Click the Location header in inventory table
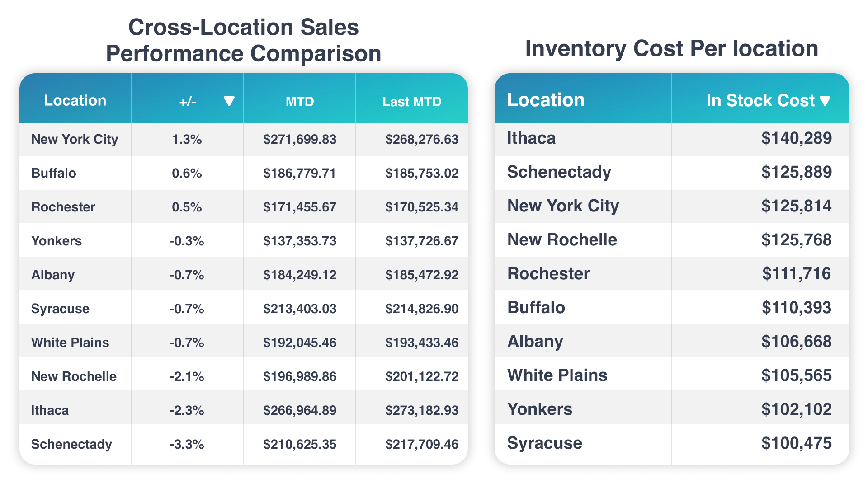Screen dimensions: 868x488 click(x=546, y=100)
